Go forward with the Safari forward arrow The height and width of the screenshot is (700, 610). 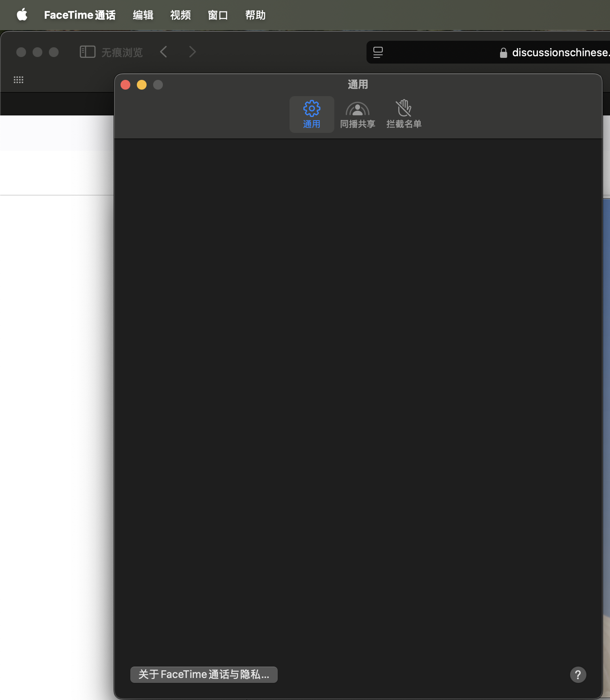[x=192, y=52]
